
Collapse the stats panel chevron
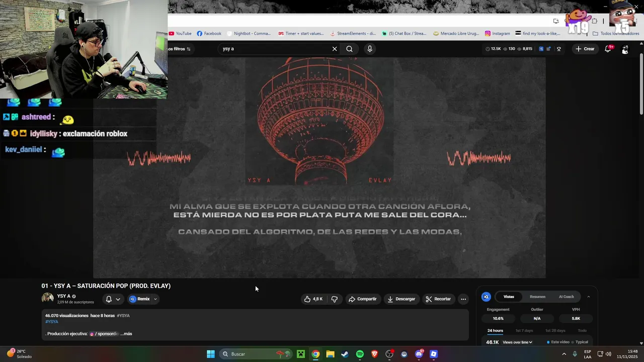click(x=589, y=297)
